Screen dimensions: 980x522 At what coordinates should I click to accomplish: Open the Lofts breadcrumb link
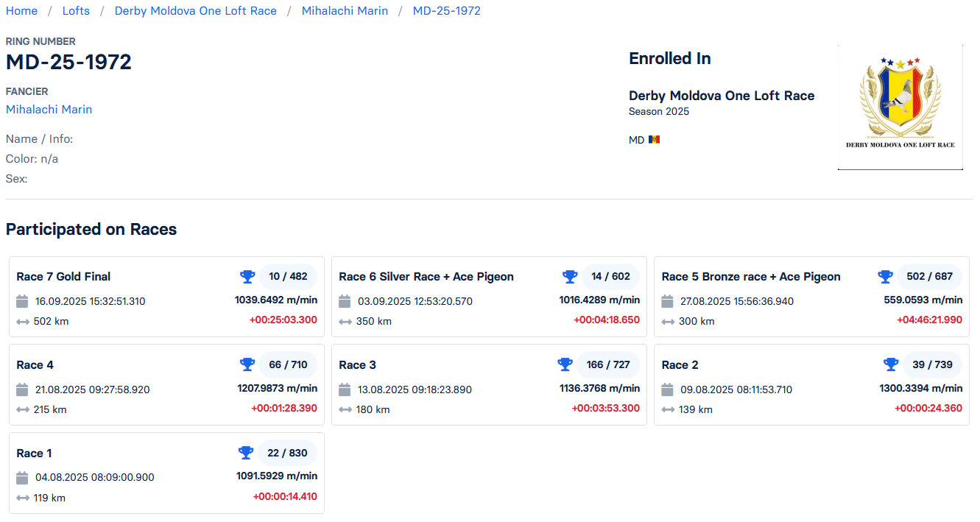pyautogui.click(x=76, y=11)
